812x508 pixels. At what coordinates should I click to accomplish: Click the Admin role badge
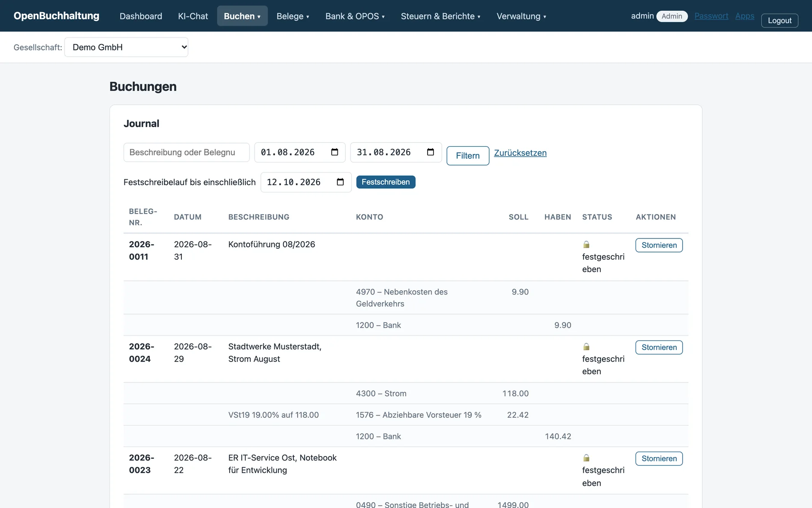tap(672, 16)
